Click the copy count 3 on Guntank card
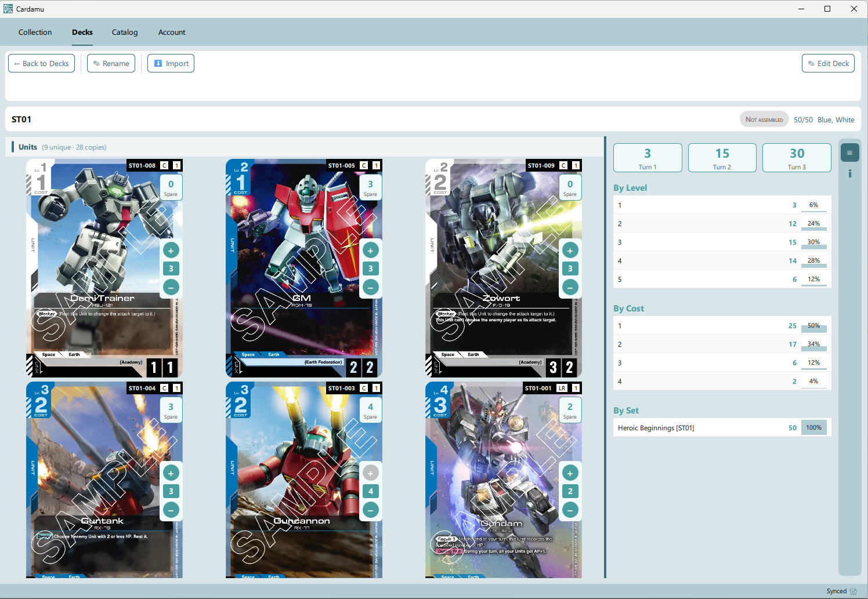This screenshot has width=868, height=599. click(171, 491)
